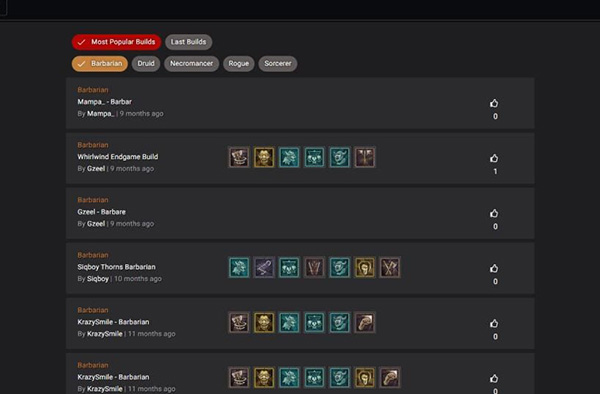Enable the Druid class filter
600x394 pixels.
(146, 63)
